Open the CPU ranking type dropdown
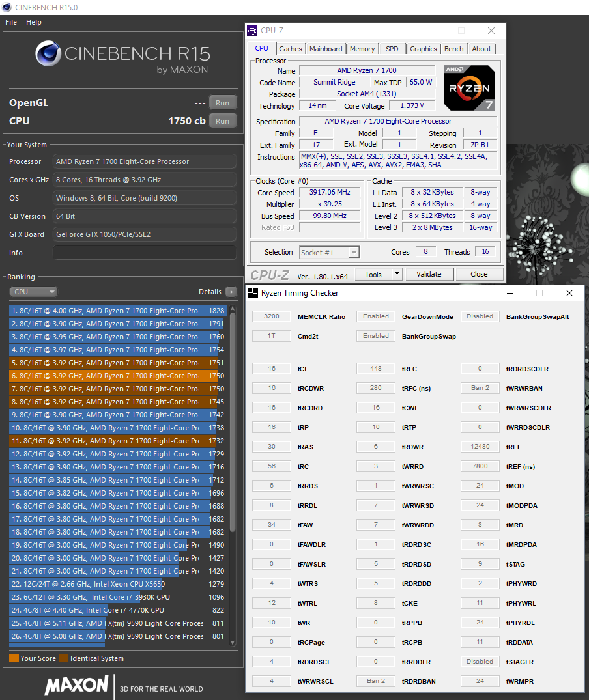The height and width of the screenshot is (700, 589). 33,292
